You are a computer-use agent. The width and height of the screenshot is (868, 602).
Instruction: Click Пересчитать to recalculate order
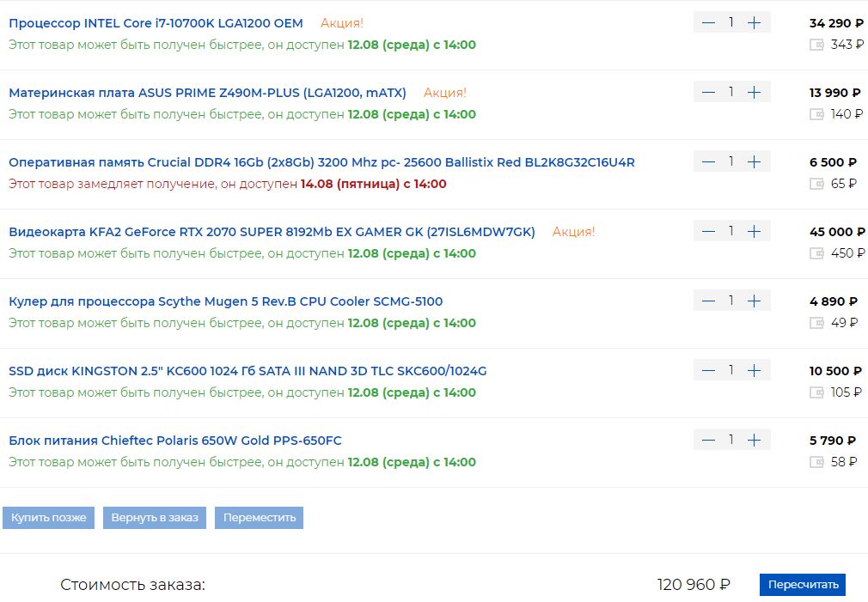[803, 585]
